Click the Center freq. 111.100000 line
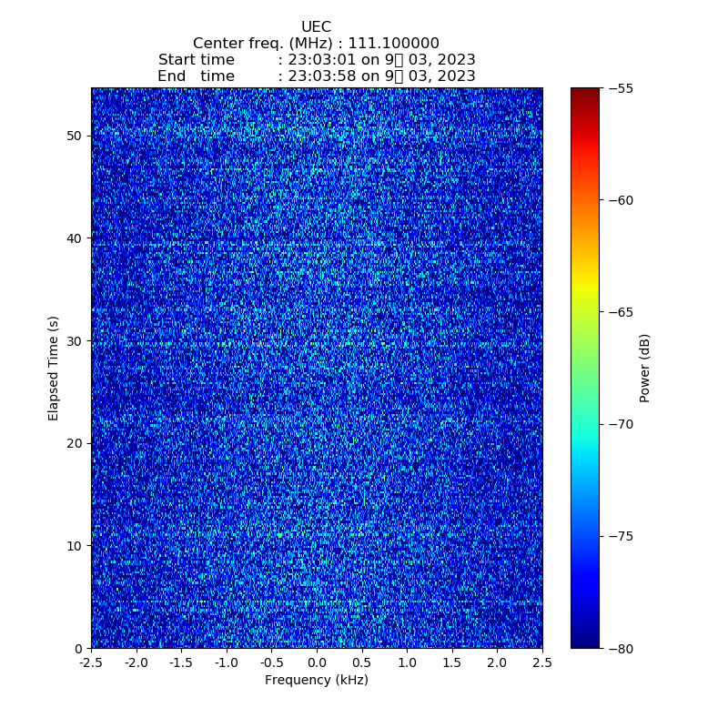 click(x=316, y=44)
